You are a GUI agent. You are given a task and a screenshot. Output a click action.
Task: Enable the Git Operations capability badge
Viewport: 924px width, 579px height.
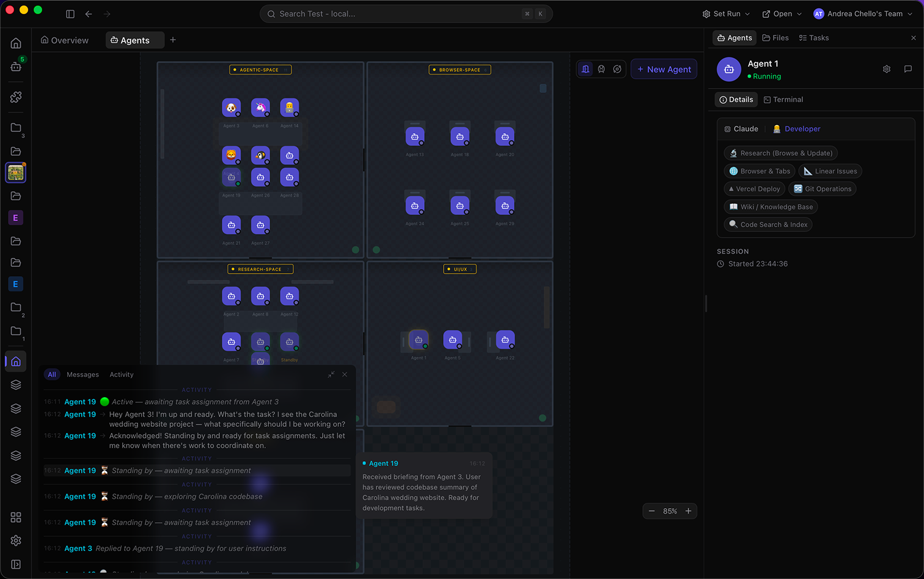click(x=823, y=189)
